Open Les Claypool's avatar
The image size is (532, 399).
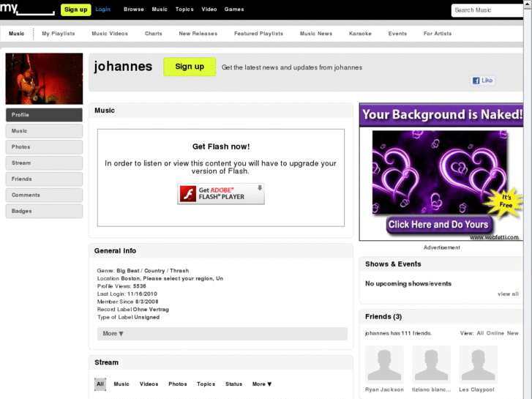[479, 365]
